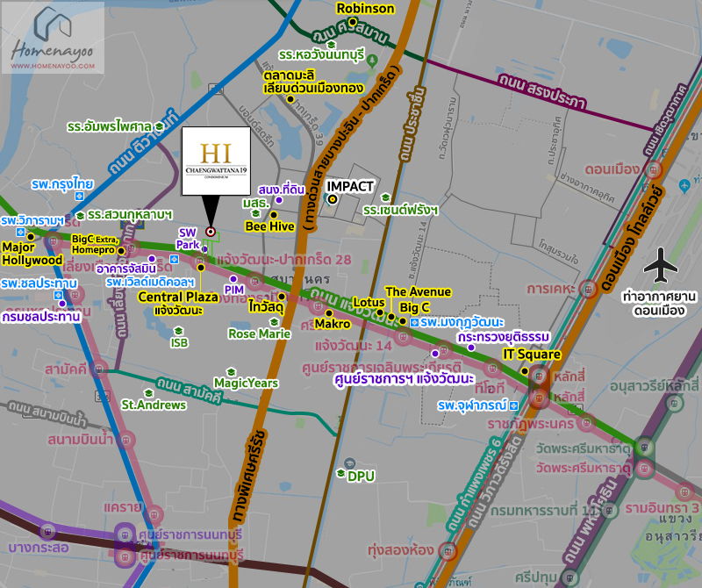Click the tree icon beside DPU
The image size is (702, 588).
coord(340,473)
